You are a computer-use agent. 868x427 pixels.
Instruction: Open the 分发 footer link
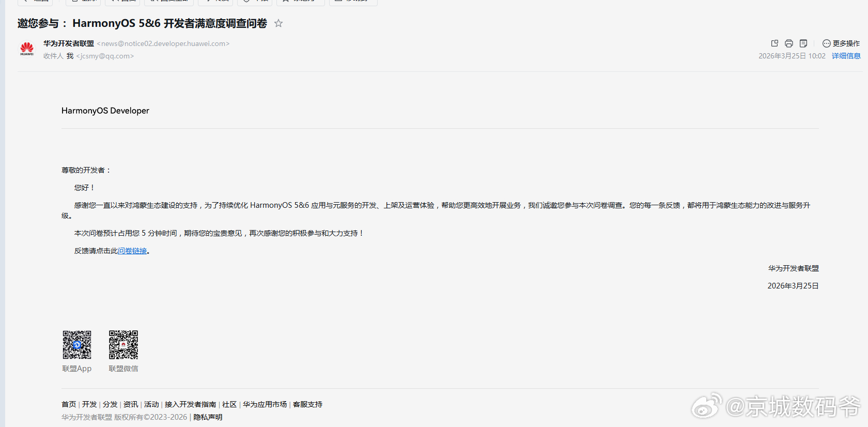pos(110,404)
